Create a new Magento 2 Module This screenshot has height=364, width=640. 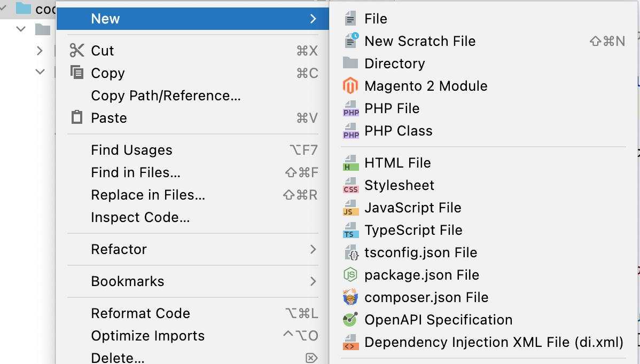coord(426,85)
